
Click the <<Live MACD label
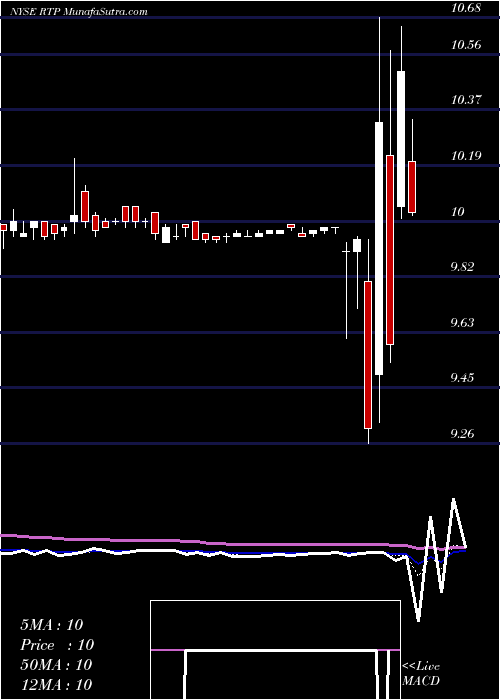coord(421,673)
